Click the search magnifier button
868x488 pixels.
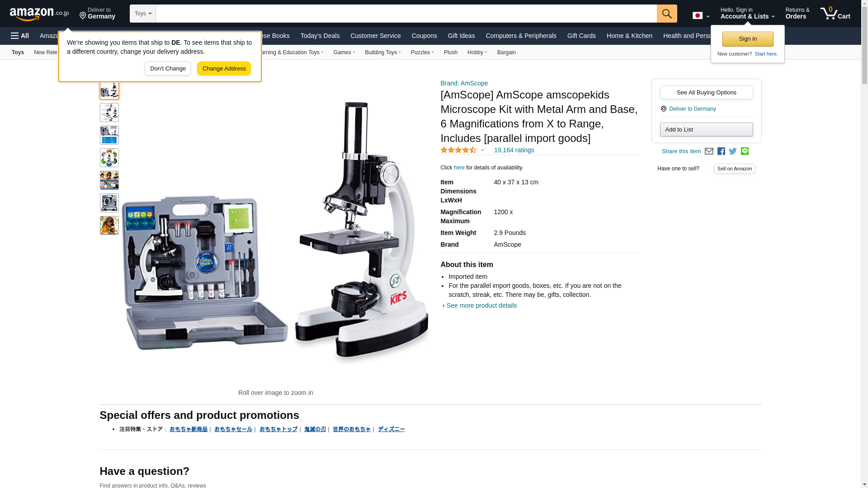click(x=667, y=14)
